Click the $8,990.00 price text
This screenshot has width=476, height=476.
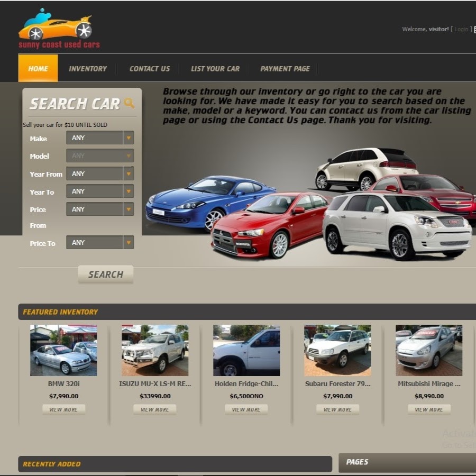pos(429,396)
